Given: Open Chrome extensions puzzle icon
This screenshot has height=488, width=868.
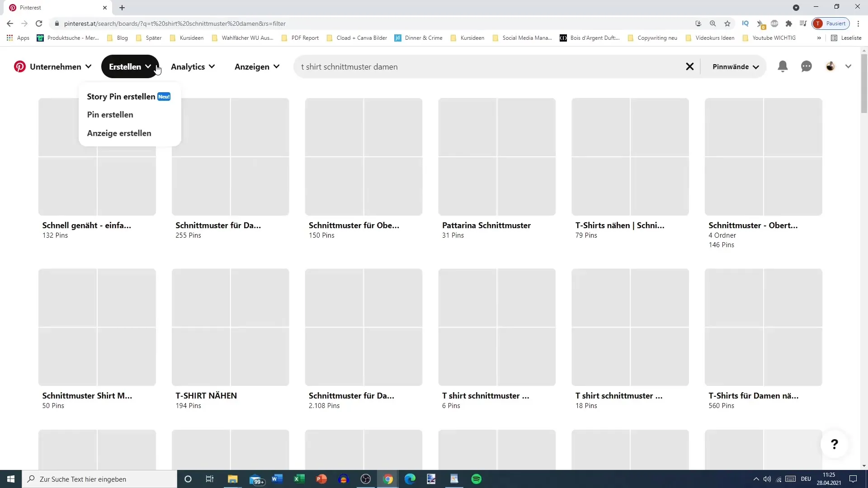Looking at the screenshot, I should click(x=789, y=23).
